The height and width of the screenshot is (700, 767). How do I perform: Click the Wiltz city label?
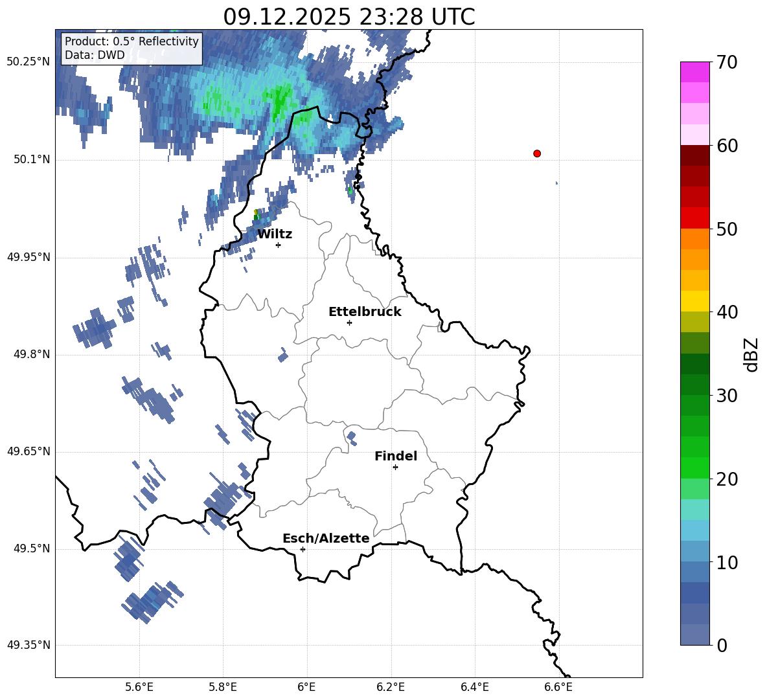[x=275, y=234]
